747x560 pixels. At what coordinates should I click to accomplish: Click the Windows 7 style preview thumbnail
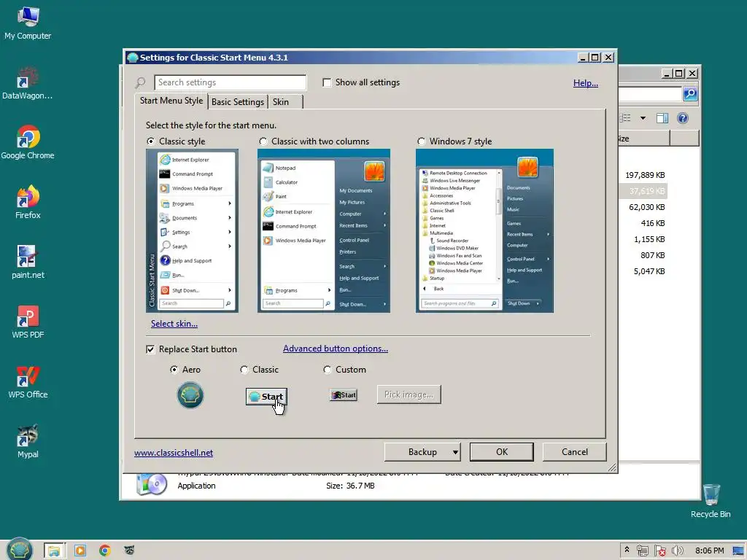[x=484, y=231]
